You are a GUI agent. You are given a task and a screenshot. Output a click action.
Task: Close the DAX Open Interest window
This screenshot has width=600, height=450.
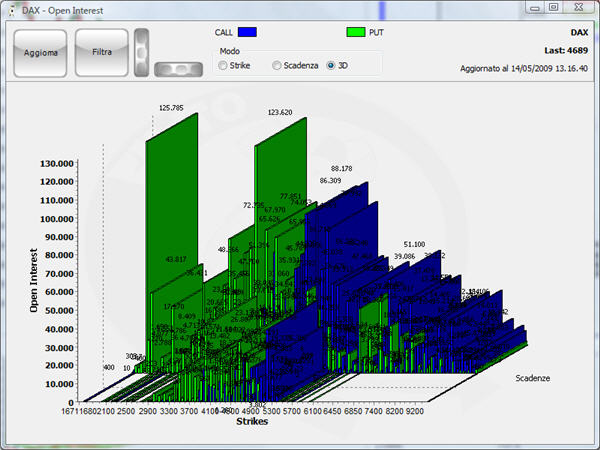click(578, 7)
